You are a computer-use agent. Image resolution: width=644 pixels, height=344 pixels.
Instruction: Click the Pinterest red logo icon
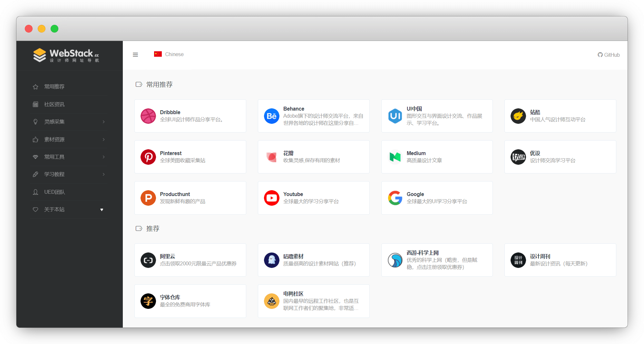tap(148, 157)
